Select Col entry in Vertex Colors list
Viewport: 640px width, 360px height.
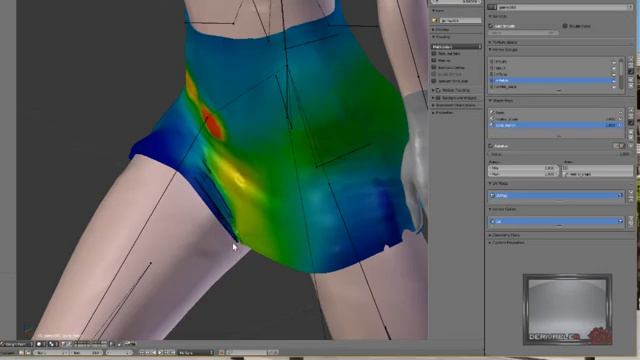pos(556,221)
